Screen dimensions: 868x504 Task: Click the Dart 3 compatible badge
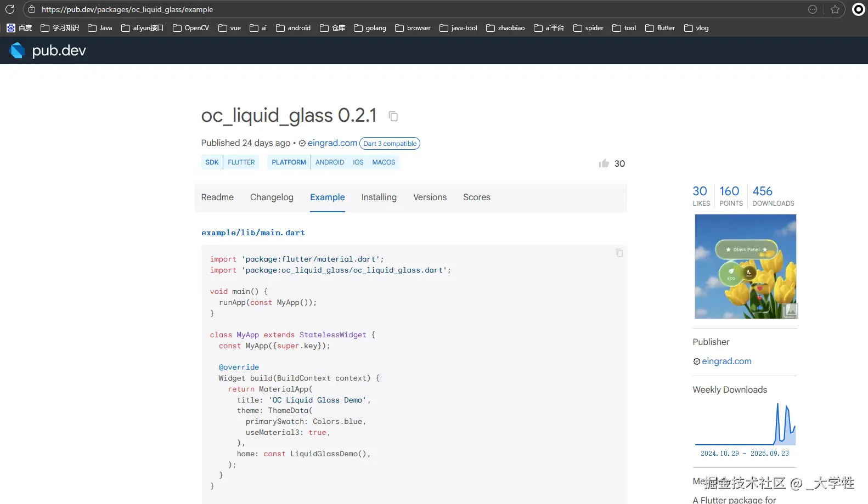pos(390,144)
